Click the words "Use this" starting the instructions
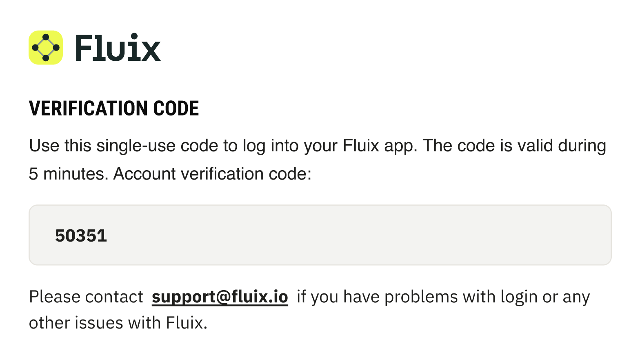 (60, 146)
